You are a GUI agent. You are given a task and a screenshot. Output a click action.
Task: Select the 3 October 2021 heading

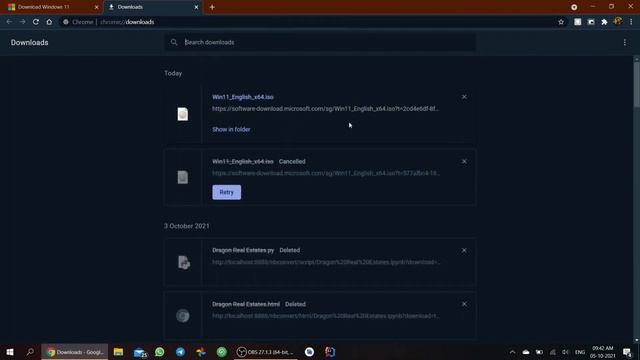click(187, 226)
